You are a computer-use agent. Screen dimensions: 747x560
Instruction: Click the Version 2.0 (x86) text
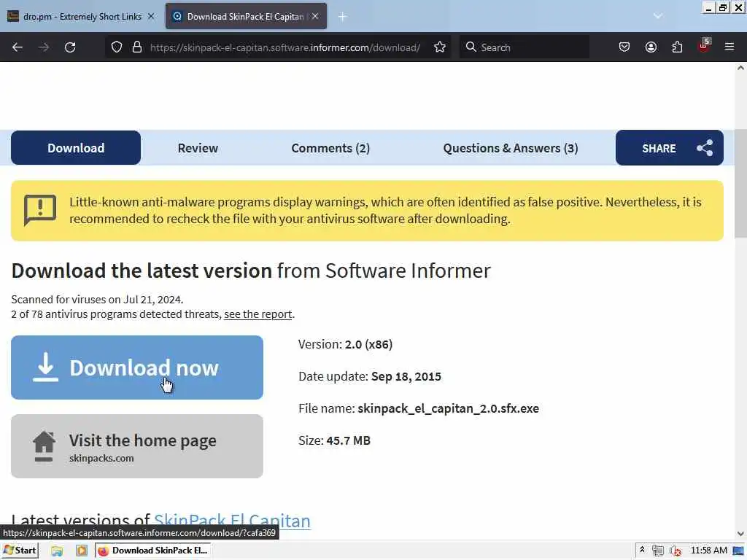click(345, 344)
